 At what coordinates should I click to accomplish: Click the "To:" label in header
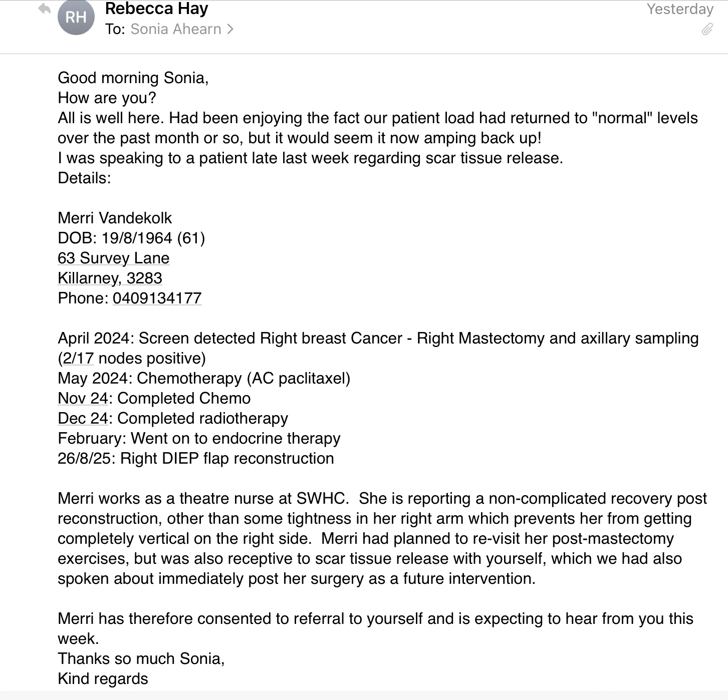point(115,30)
